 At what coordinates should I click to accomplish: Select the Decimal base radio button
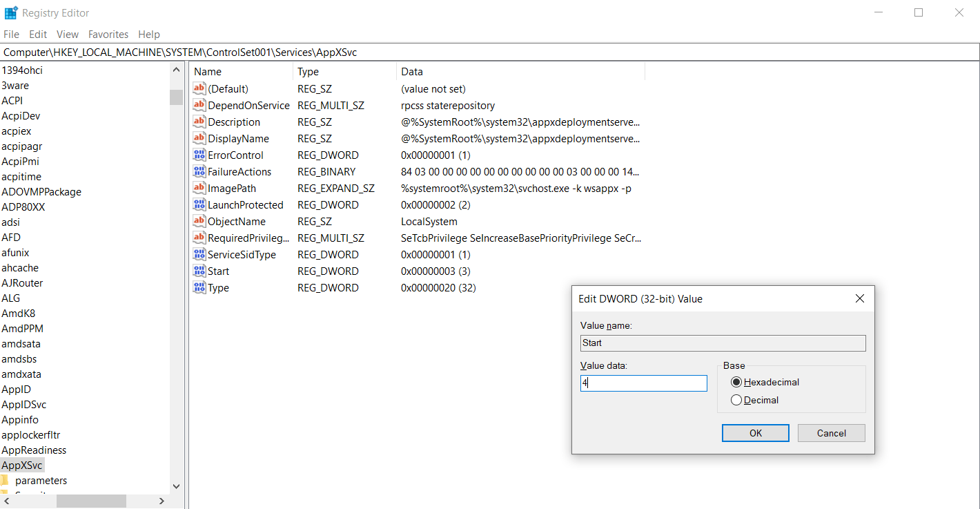point(736,400)
